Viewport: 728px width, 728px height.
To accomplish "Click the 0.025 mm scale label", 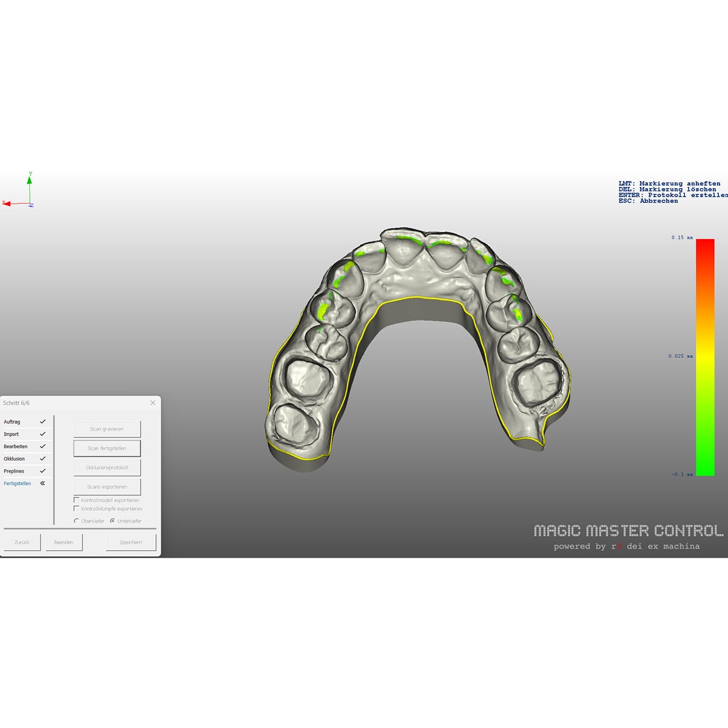I will coord(681,356).
